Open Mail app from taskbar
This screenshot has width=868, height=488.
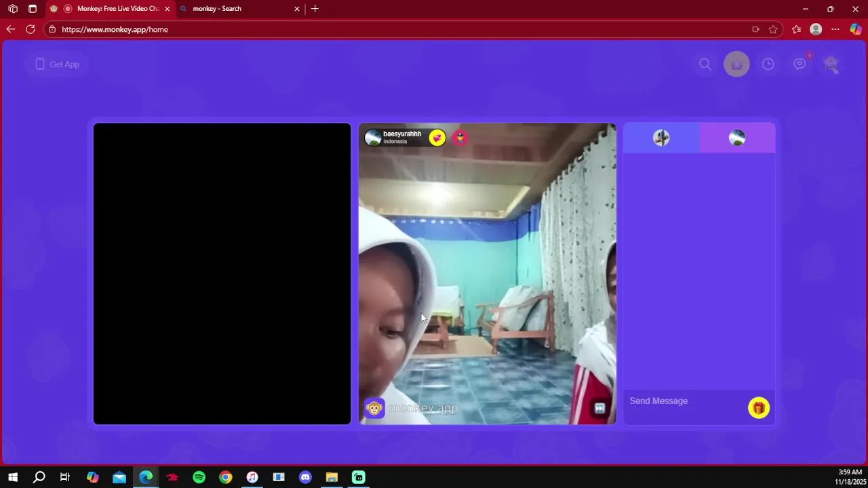coord(119,477)
